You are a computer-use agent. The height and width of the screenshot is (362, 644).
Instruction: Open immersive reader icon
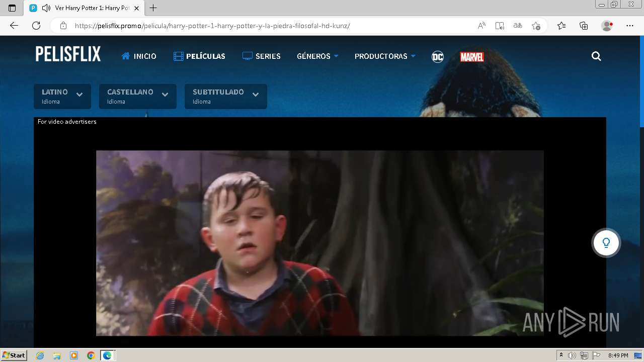pos(500,26)
